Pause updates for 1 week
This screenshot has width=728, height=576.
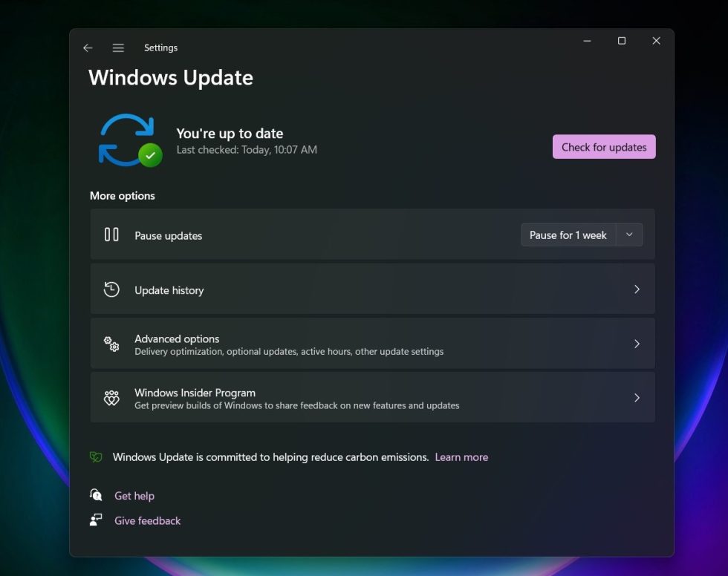click(568, 235)
